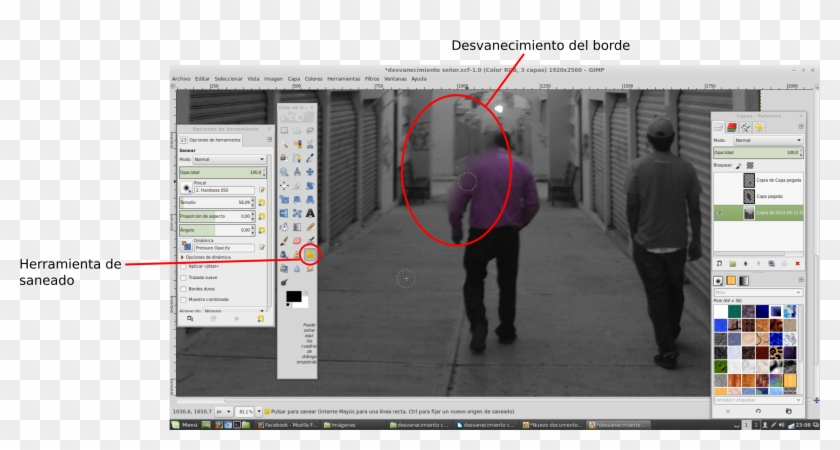Switch to Facebook - Mozilla taskbar window

(287, 425)
